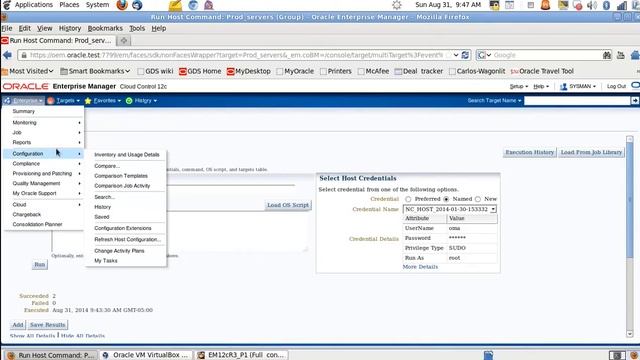Click the Google search input box
This screenshot has width=640, height=360.
[546, 55]
